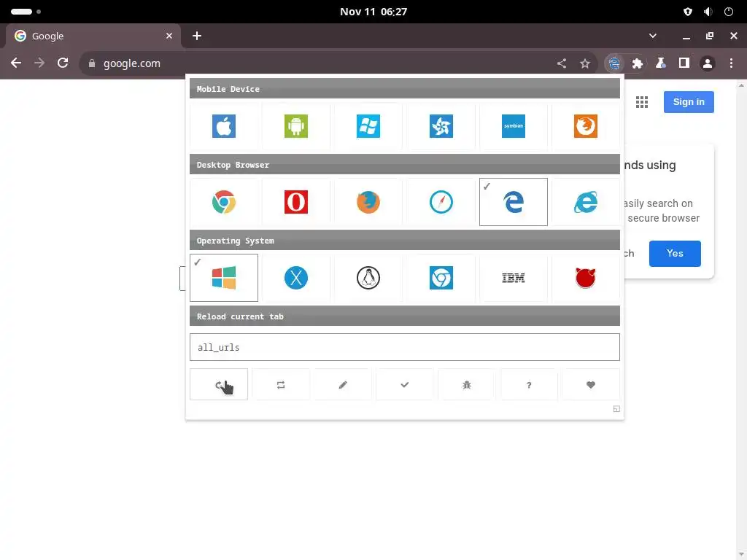
Task: Click the forward navigation arrow
Action: click(39, 63)
